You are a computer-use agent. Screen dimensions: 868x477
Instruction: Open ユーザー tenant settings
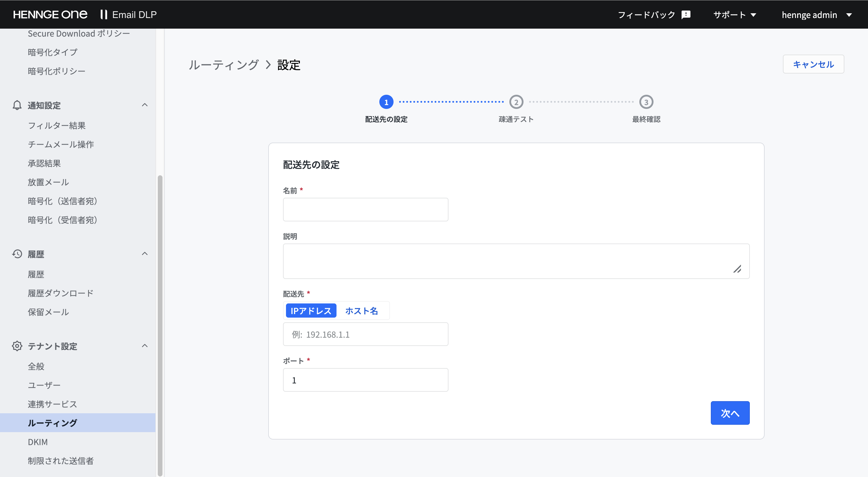[44, 385]
